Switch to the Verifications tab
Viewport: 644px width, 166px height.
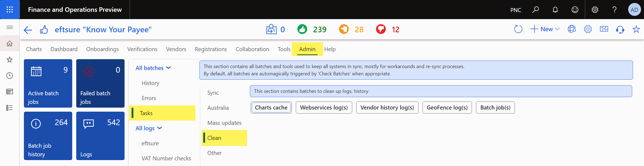tap(142, 49)
